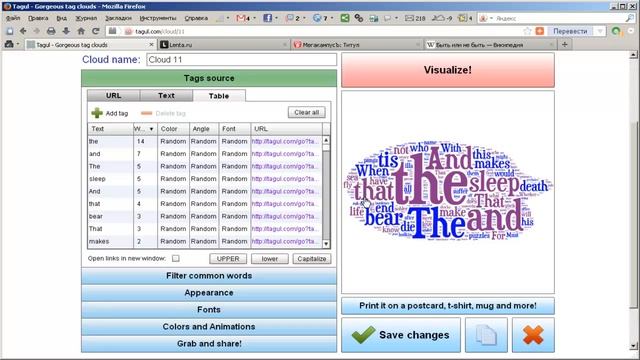
Task: Click the tag table scroll up arrow
Action: click(x=326, y=140)
